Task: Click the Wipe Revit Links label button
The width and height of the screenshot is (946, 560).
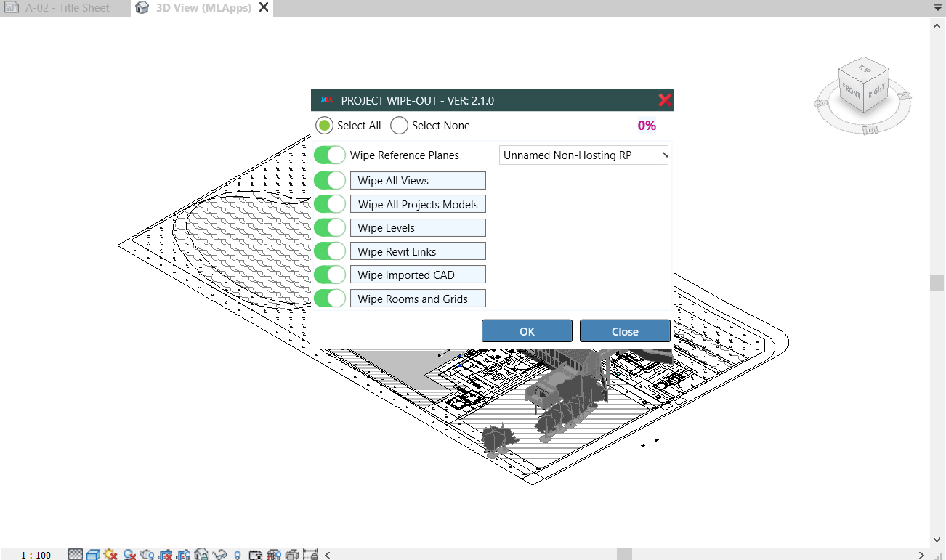Action: click(418, 251)
